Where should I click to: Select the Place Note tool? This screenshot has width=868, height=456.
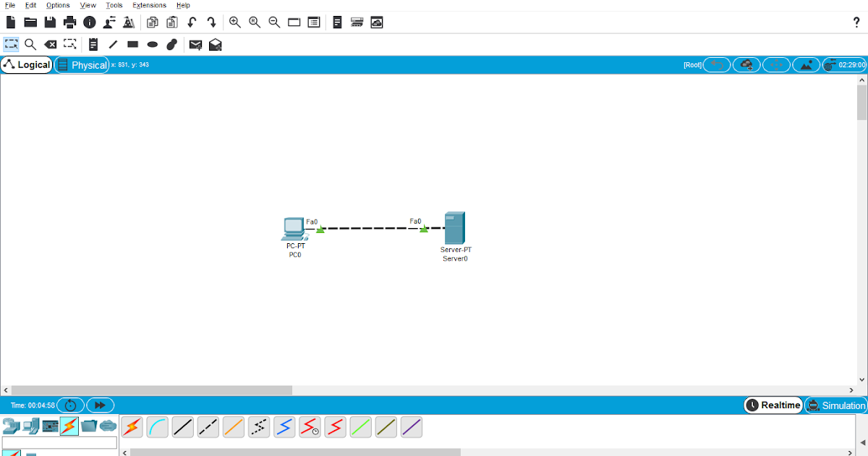click(93, 44)
